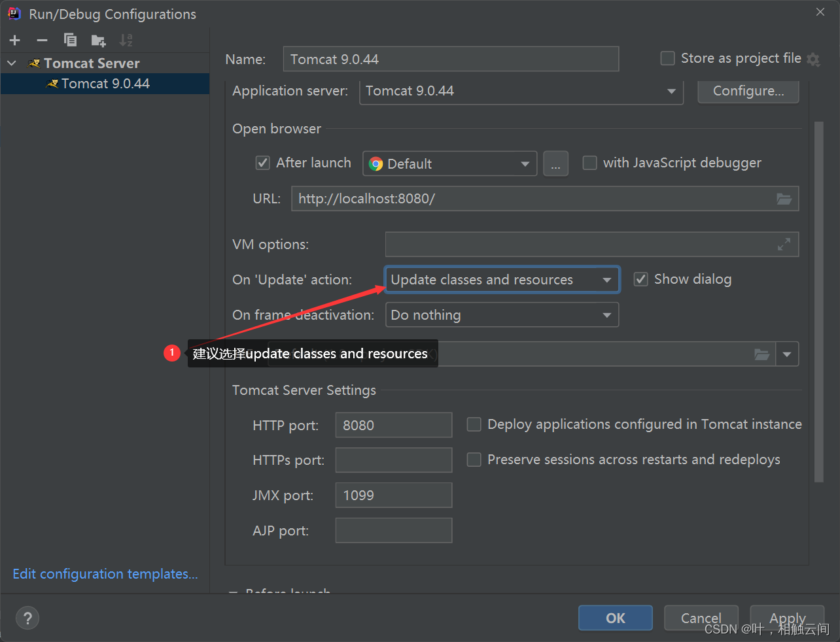Open the On 'Update' action dropdown

[502, 280]
